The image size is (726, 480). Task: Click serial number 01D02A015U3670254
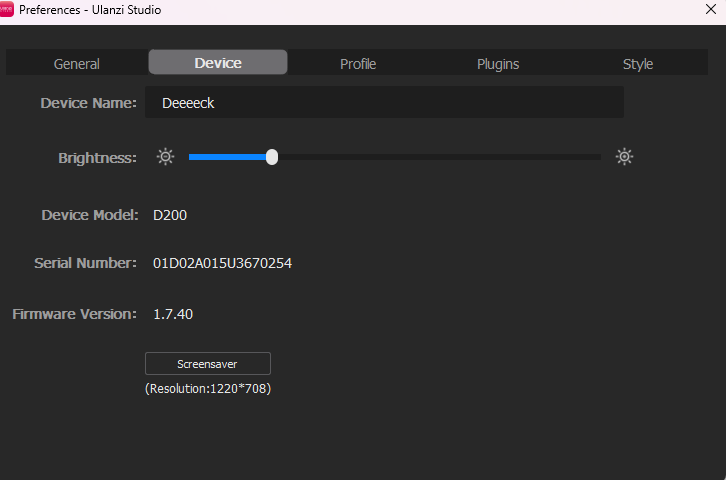[222, 263]
